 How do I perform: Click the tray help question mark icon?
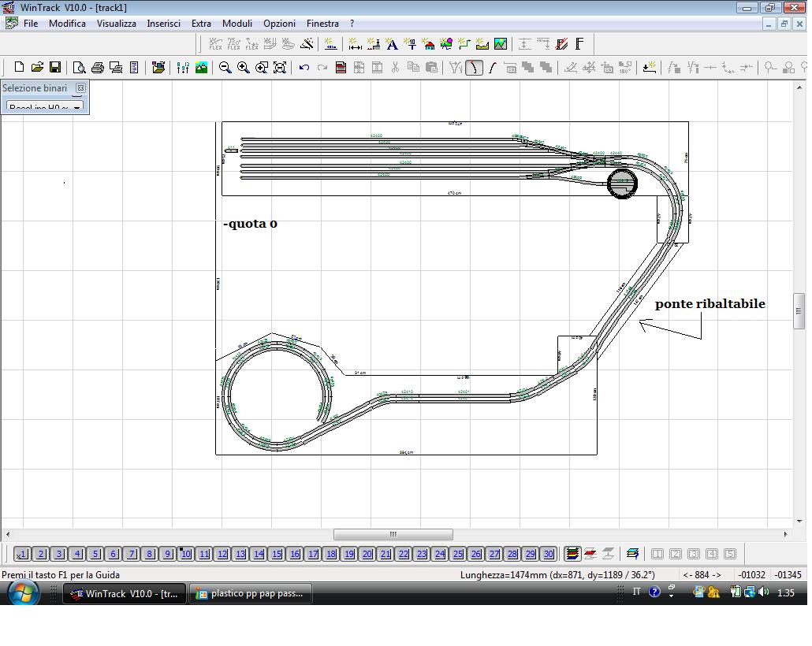(x=654, y=592)
